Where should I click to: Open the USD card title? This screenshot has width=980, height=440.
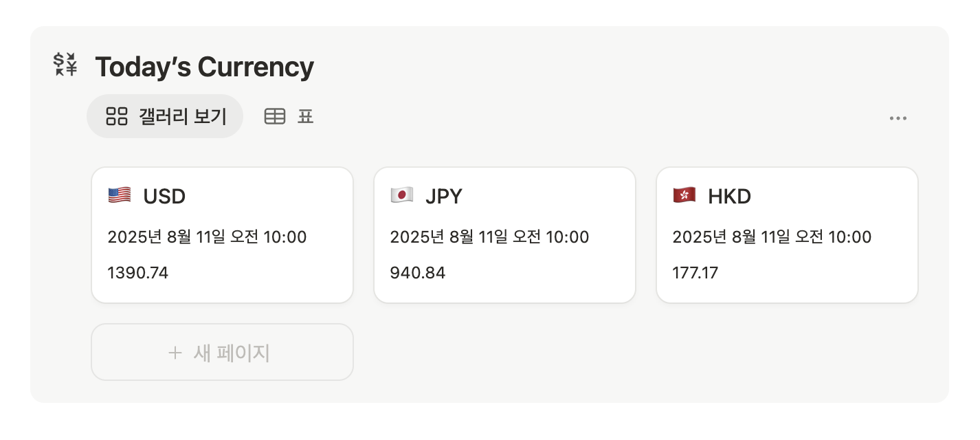pyautogui.click(x=164, y=197)
